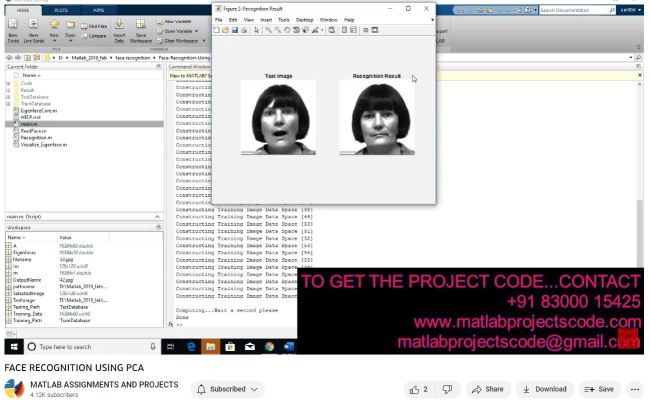Open the figure Insert menu
The width and height of the screenshot is (650, 400).
point(266,20)
